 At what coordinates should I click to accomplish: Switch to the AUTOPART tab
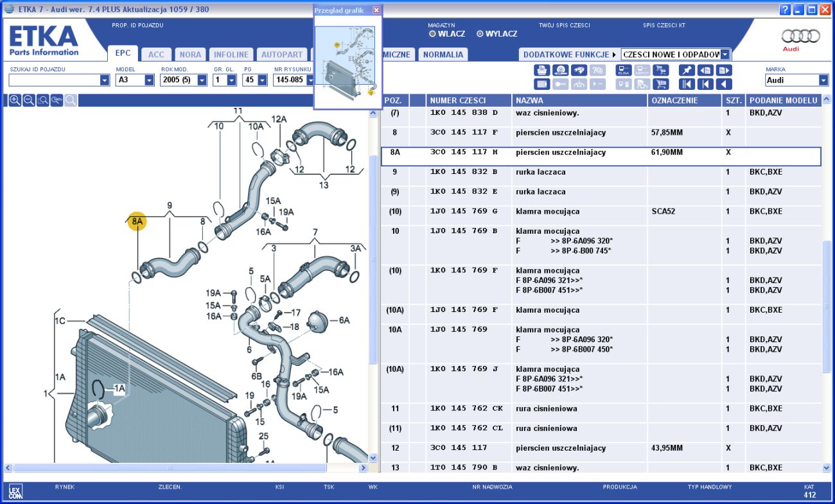tap(282, 55)
